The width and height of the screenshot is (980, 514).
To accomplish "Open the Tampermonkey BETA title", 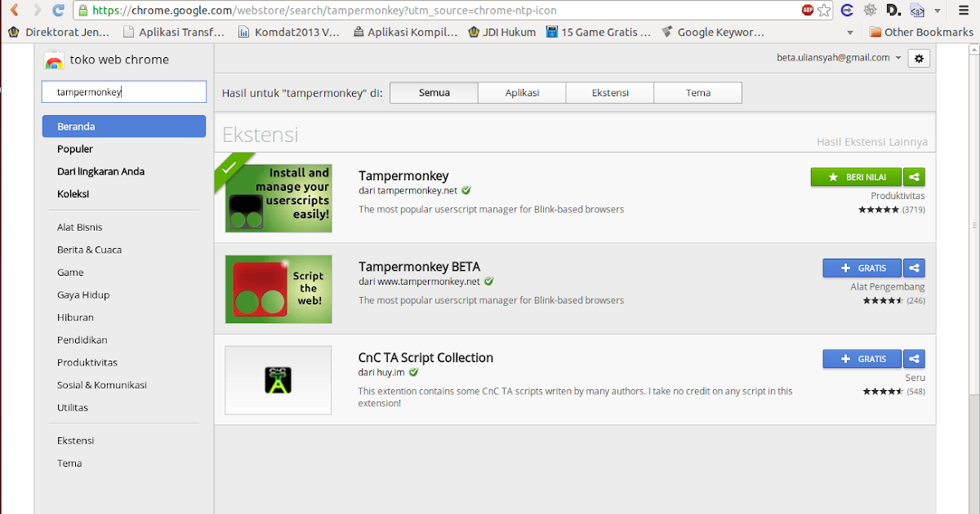I will (419, 267).
